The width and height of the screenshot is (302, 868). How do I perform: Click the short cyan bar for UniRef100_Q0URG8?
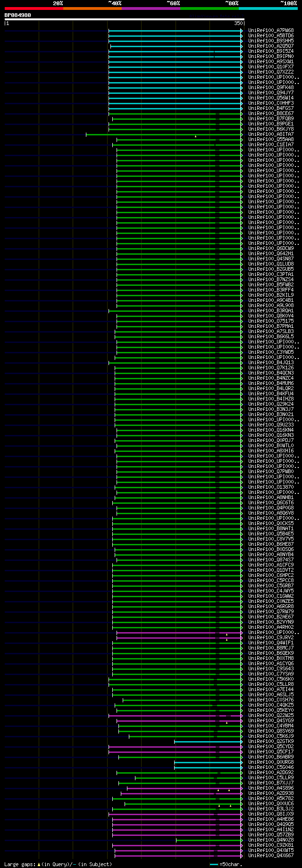point(209,762)
